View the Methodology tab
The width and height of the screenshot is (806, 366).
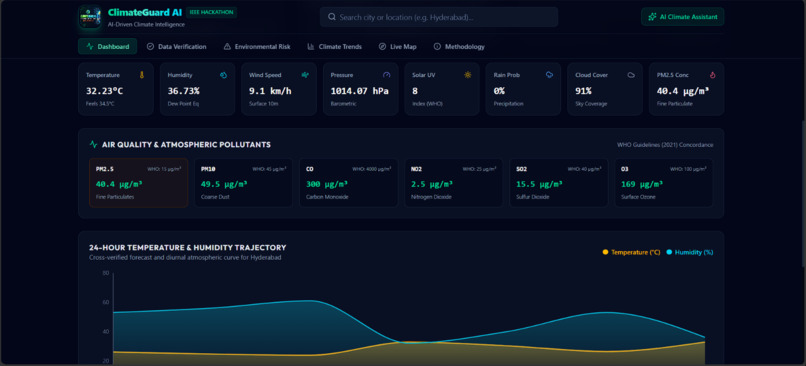[x=459, y=46]
